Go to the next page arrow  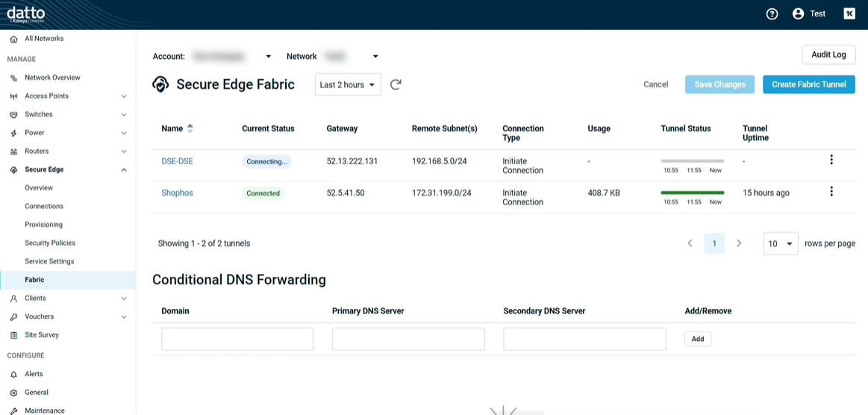click(x=739, y=243)
